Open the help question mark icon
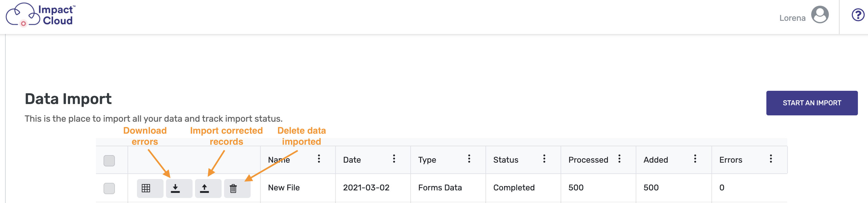This screenshot has height=203, width=868. (858, 15)
